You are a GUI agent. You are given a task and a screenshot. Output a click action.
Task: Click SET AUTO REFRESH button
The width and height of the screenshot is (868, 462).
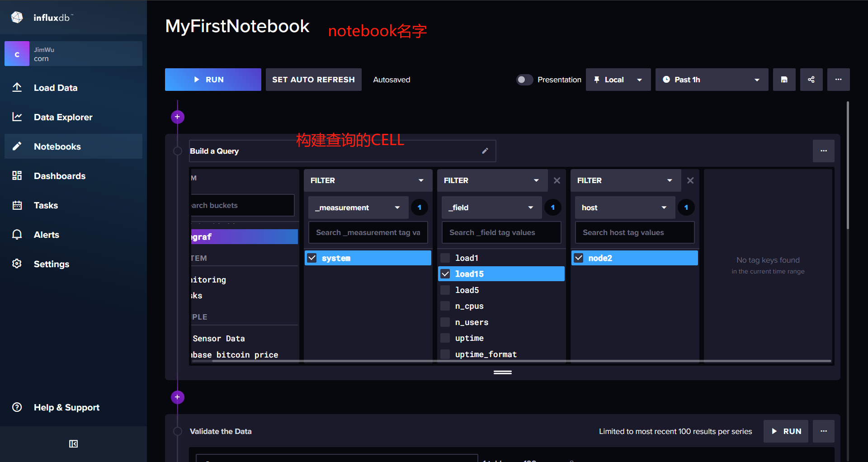click(x=314, y=80)
